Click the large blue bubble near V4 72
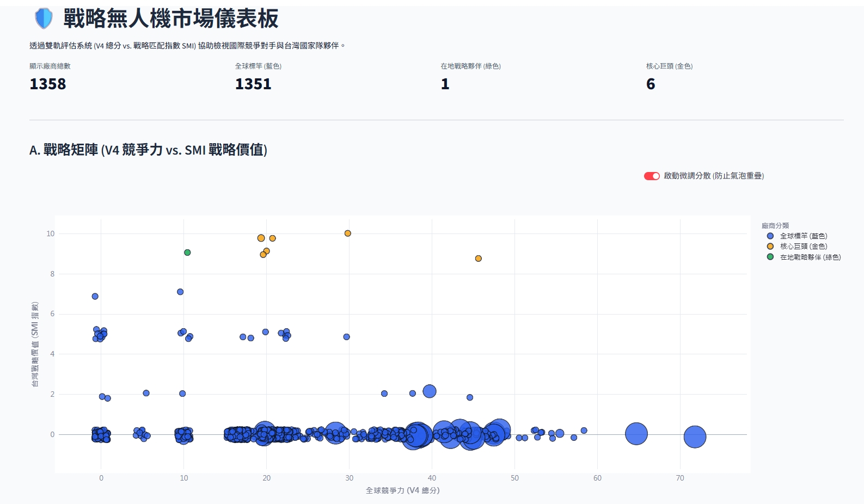Screen dimensions: 864x504 click(x=695, y=437)
